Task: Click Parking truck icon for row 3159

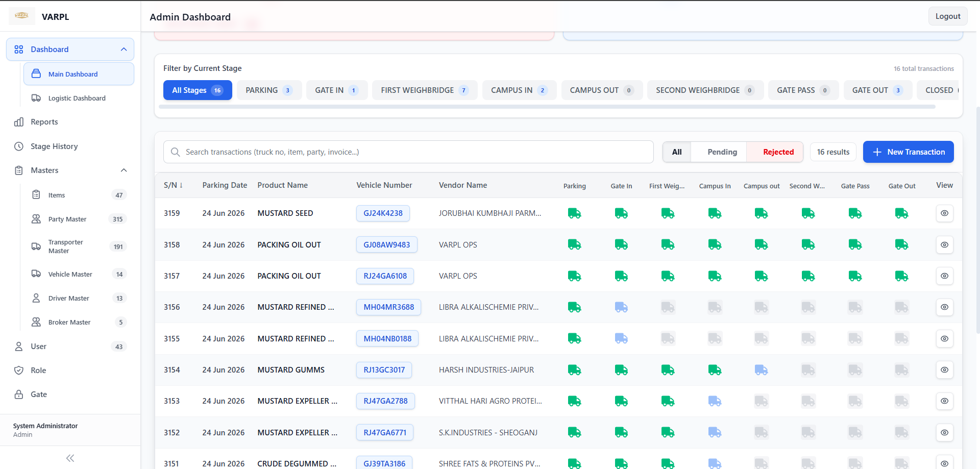Action: [575, 213]
